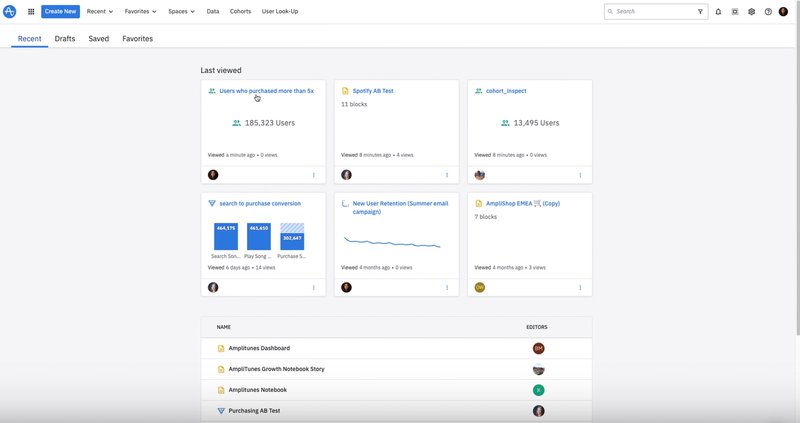Click the help question mark icon
This screenshot has height=423, width=800.
pos(768,11)
